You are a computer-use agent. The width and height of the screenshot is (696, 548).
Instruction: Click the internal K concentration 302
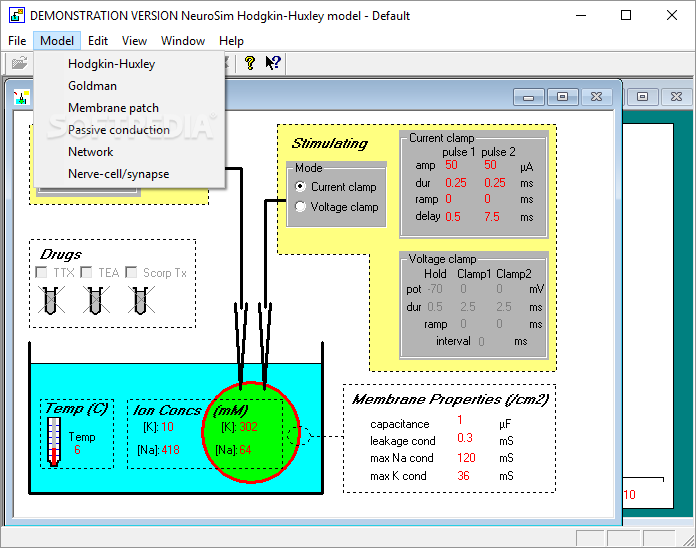click(x=248, y=427)
